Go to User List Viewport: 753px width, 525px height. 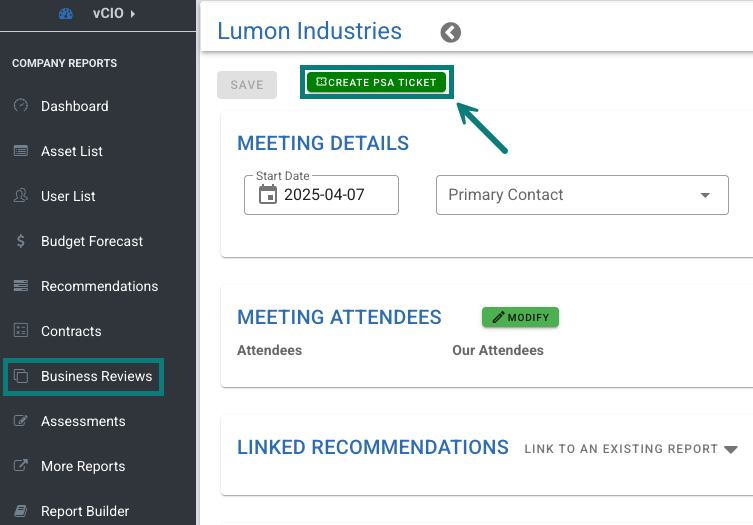coord(68,196)
